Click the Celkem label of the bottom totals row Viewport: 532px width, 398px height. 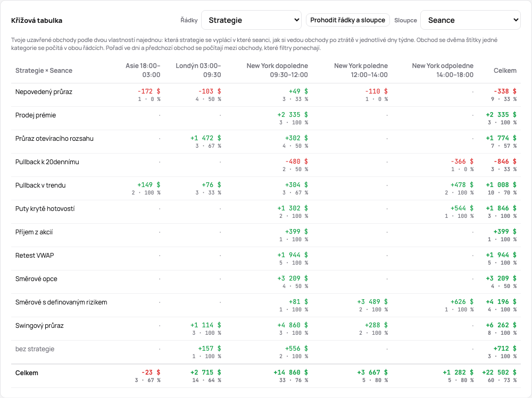tap(27, 373)
